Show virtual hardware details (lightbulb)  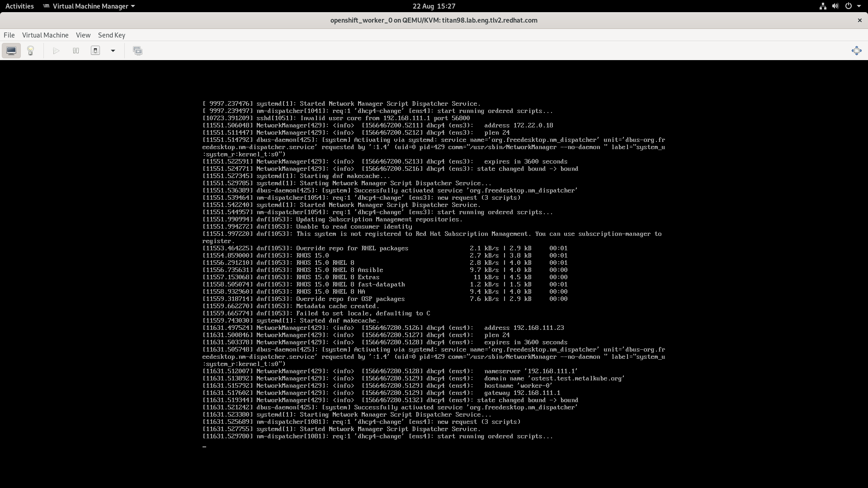pos(31,51)
